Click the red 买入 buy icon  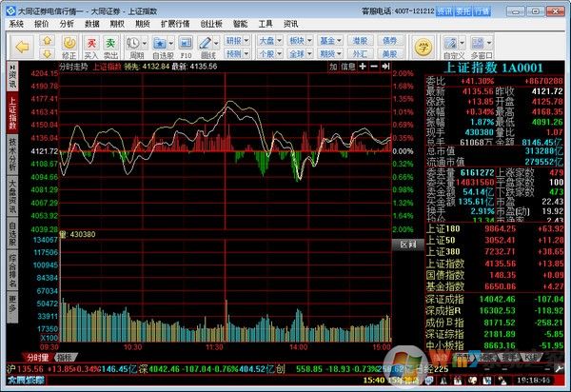pos(91,45)
